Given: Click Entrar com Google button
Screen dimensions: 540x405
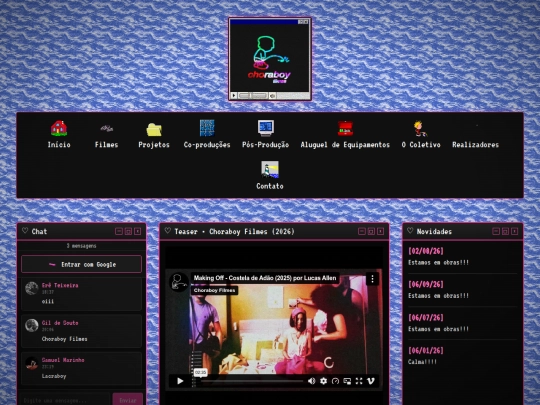Looking at the screenshot, I should tap(81, 264).
